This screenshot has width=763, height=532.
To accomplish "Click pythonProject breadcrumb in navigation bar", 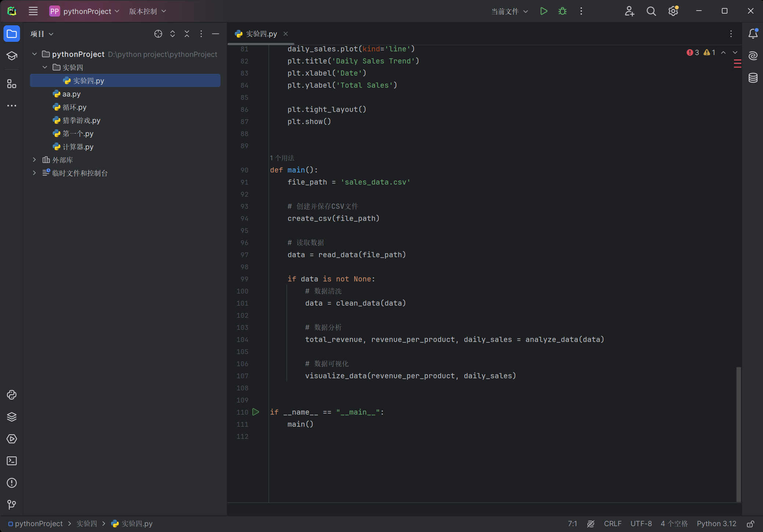I will click(x=35, y=524).
